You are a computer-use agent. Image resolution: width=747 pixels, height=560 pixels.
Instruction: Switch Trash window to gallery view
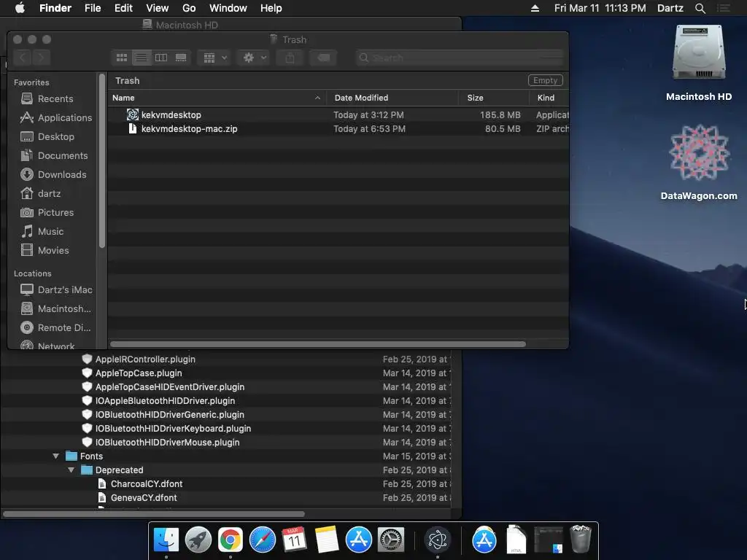[x=181, y=58]
